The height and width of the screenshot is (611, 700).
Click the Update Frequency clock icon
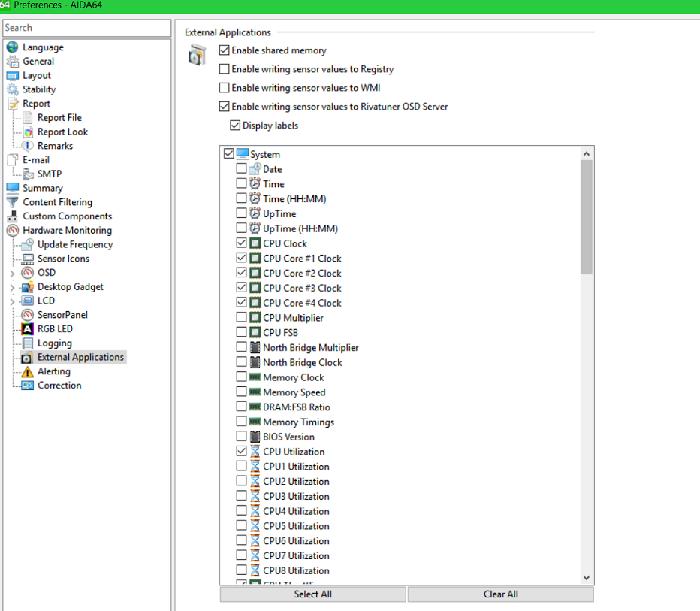[x=28, y=244]
